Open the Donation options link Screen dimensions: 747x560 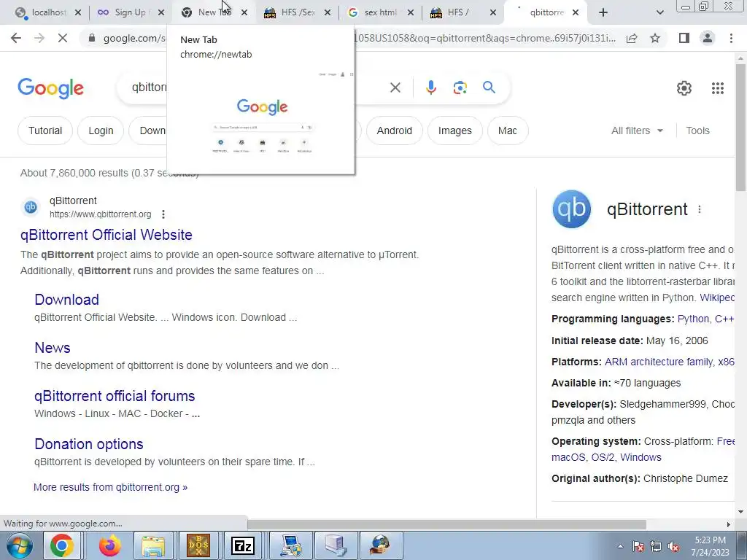[88, 444]
